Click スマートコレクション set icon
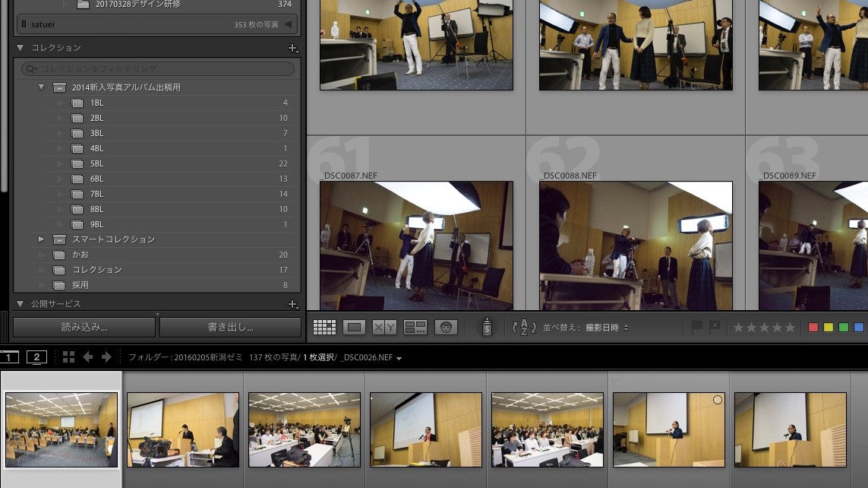The height and width of the screenshot is (488, 868). [x=59, y=240]
